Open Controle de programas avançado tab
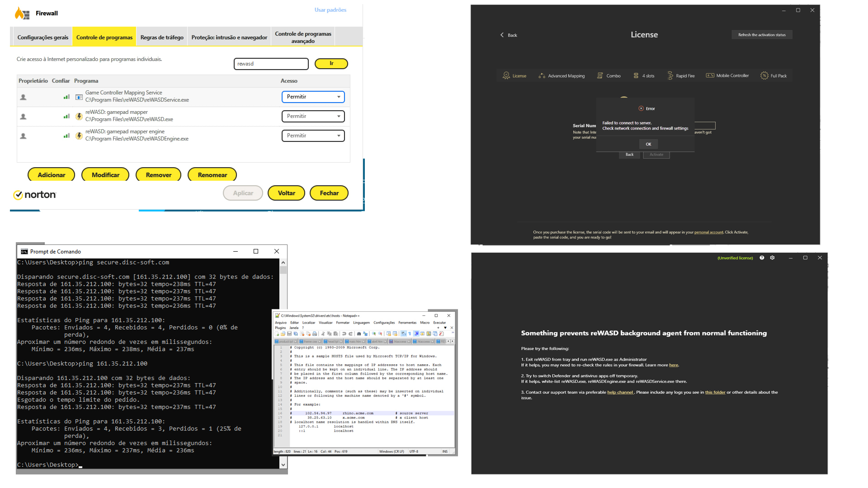Viewport: 868px width, 488px height. click(x=303, y=37)
